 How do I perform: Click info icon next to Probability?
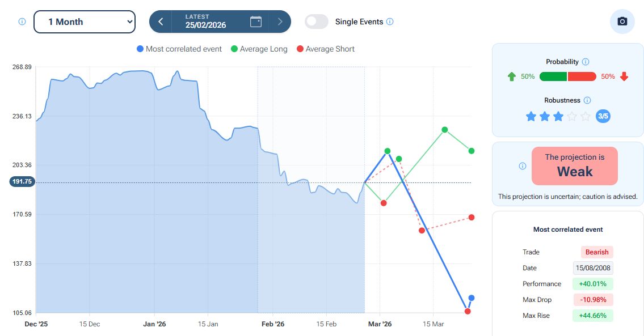(x=586, y=62)
